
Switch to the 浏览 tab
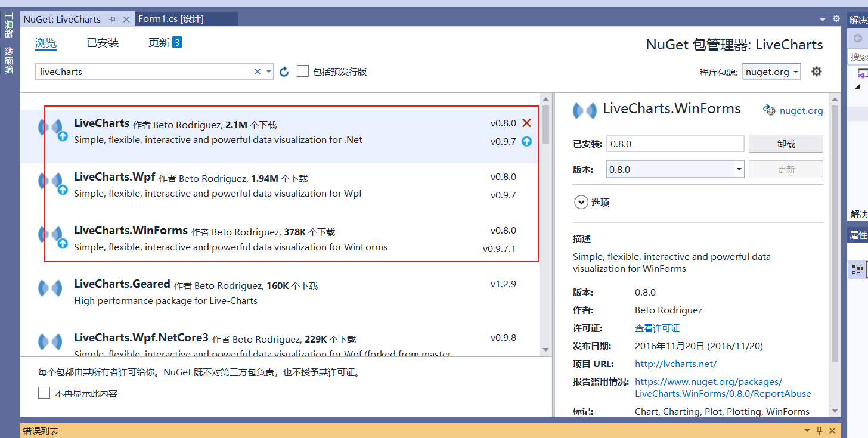pyautogui.click(x=46, y=43)
